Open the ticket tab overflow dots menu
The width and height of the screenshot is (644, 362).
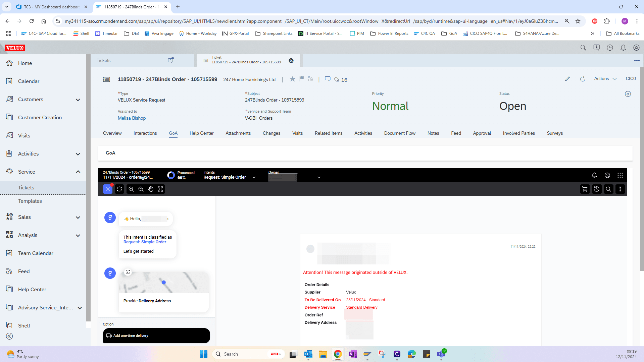637,61
